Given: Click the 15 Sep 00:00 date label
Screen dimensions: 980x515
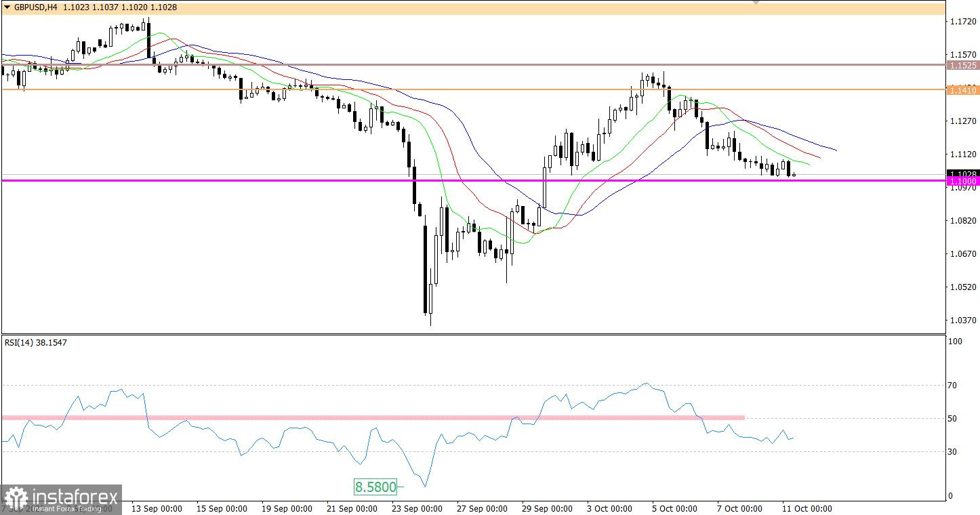Looking at the screenshot, I should pos(222,508).
